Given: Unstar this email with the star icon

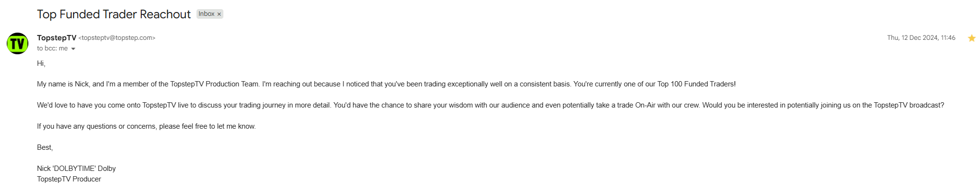Looking at the screenshot, I should pyautogui.click(x=971, y=38).
